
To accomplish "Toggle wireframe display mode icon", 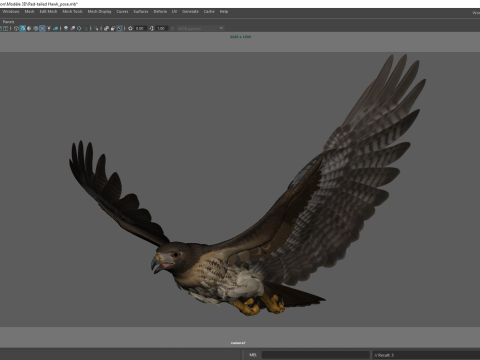I will tap(16, 28).
